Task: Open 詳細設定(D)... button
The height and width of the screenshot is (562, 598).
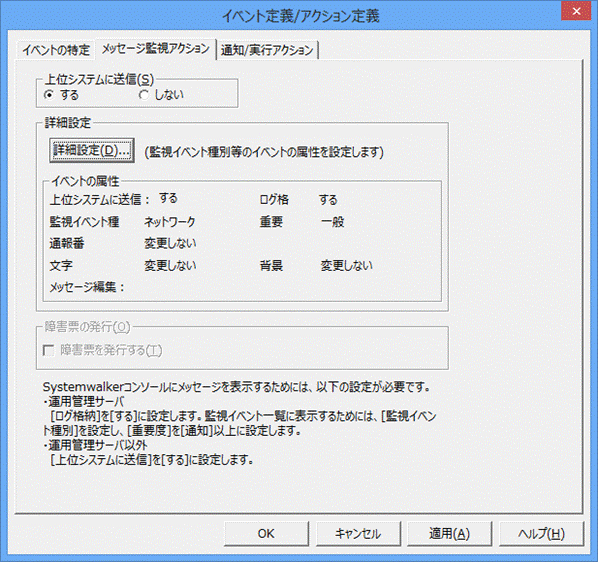Action: [92, 151]
